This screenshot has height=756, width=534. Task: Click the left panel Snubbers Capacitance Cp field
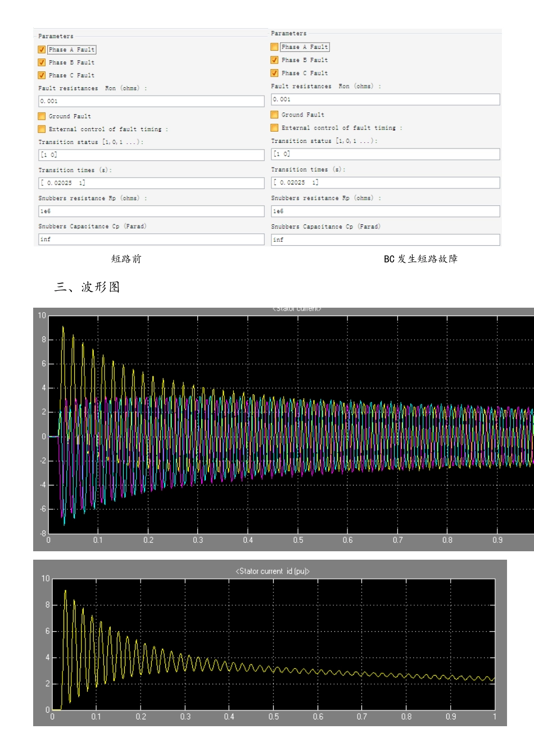(x=151, y=239)
